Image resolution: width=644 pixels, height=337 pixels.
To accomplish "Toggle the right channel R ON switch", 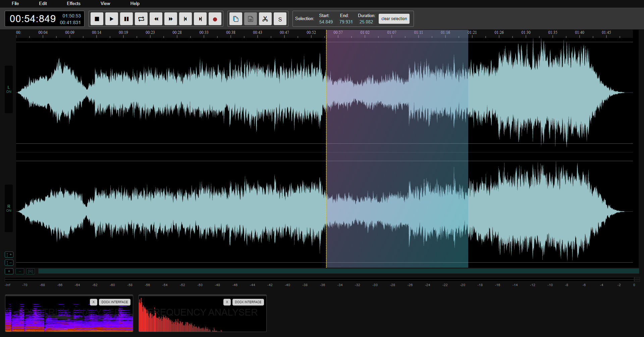I will click(x=9, y=208).
